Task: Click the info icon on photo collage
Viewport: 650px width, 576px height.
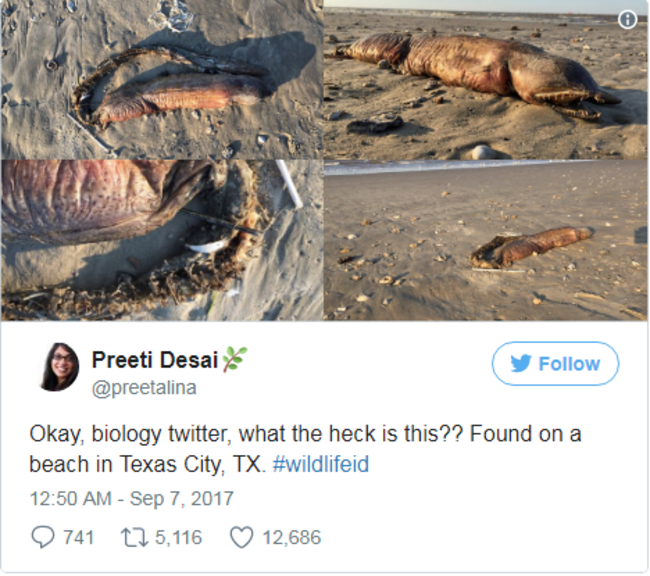Action: coord(628,20)
